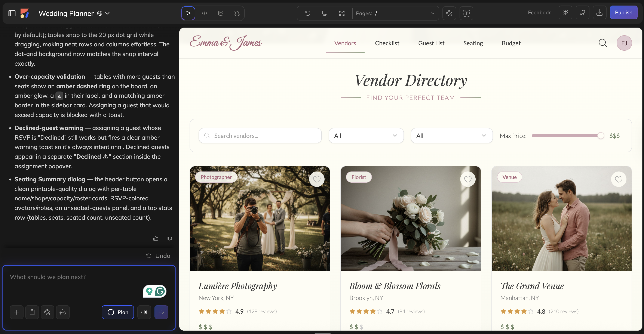Adjust the Max Price slider handle

tap(601, 136)
